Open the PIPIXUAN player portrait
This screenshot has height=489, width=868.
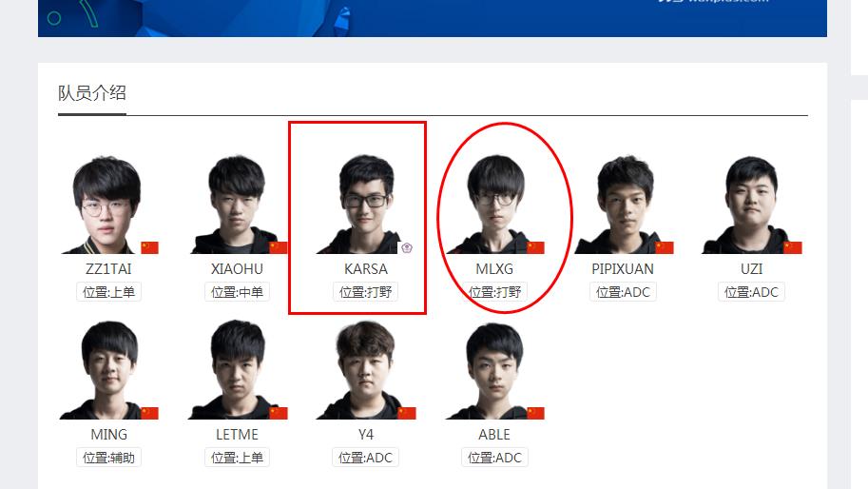click(x=623, y=205)
